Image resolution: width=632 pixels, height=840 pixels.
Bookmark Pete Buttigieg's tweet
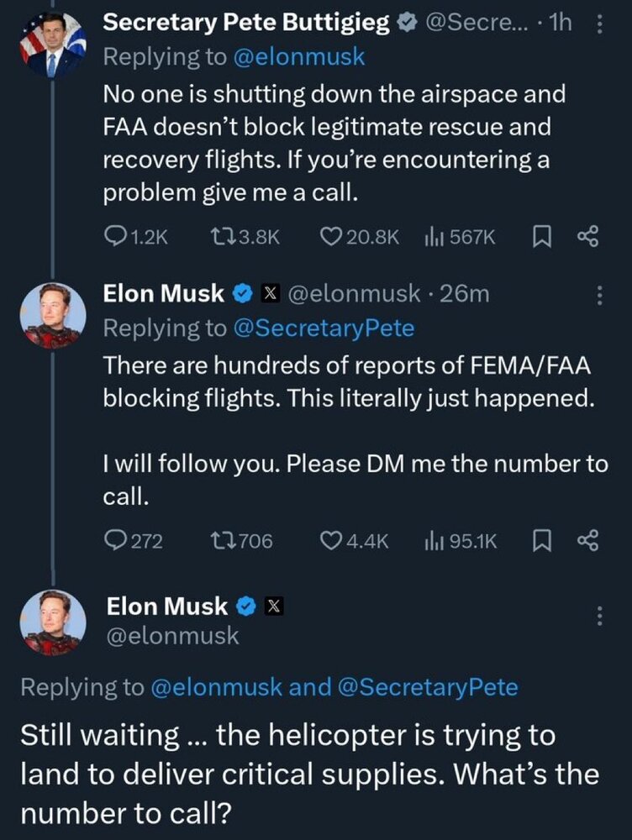click(543, 238)
